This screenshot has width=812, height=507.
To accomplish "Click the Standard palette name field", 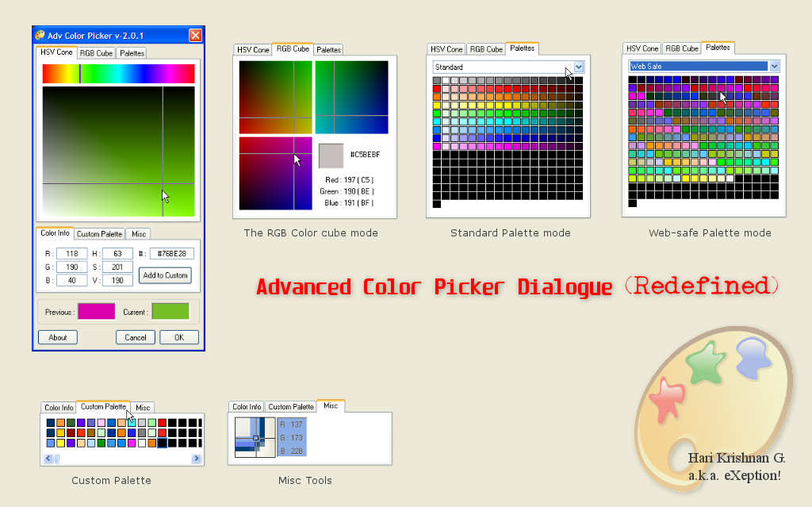I will 504,67.
